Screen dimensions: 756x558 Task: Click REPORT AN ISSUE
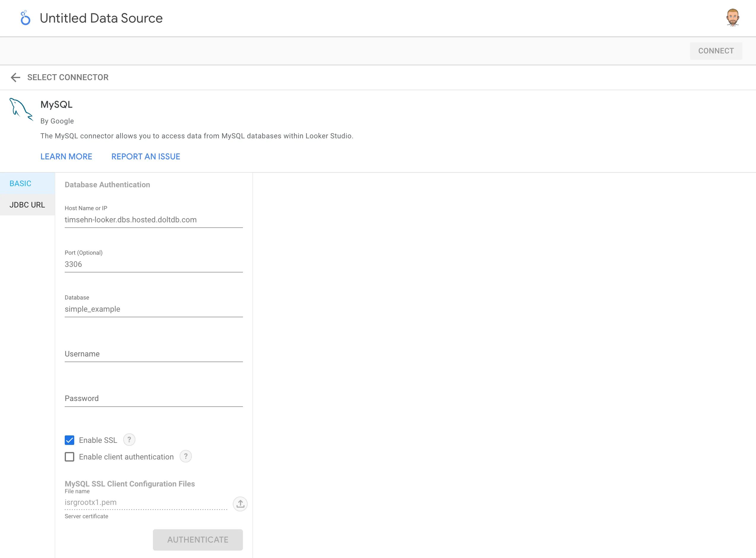(145, 156)
